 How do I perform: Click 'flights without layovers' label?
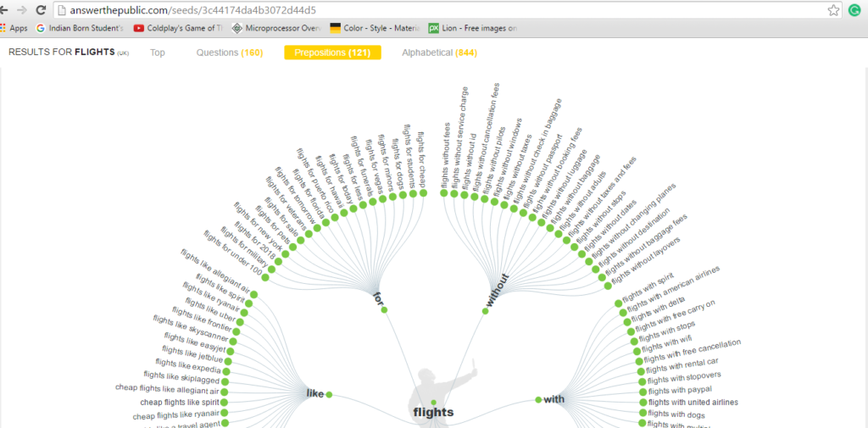pyautogui.click(x=645, y=259)
